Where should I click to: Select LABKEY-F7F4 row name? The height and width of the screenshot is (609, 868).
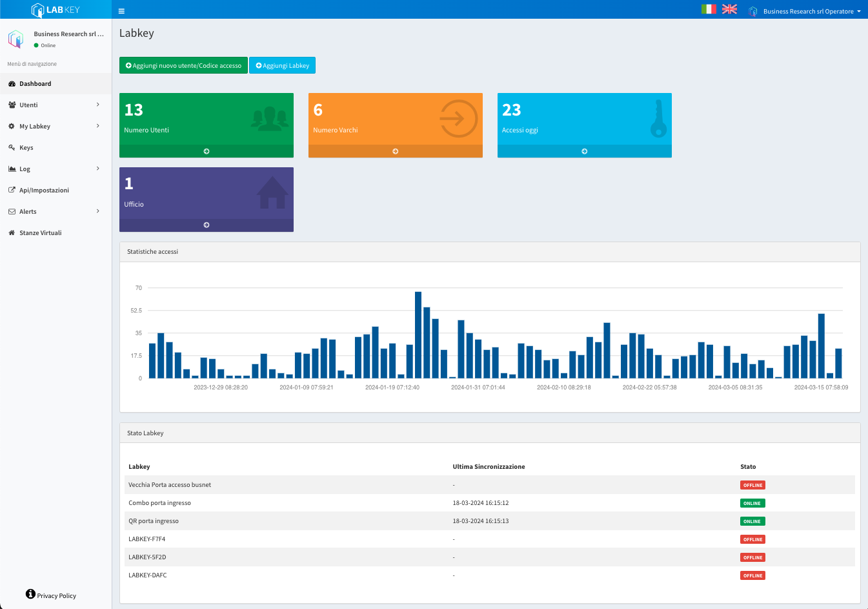coord(147,539)
